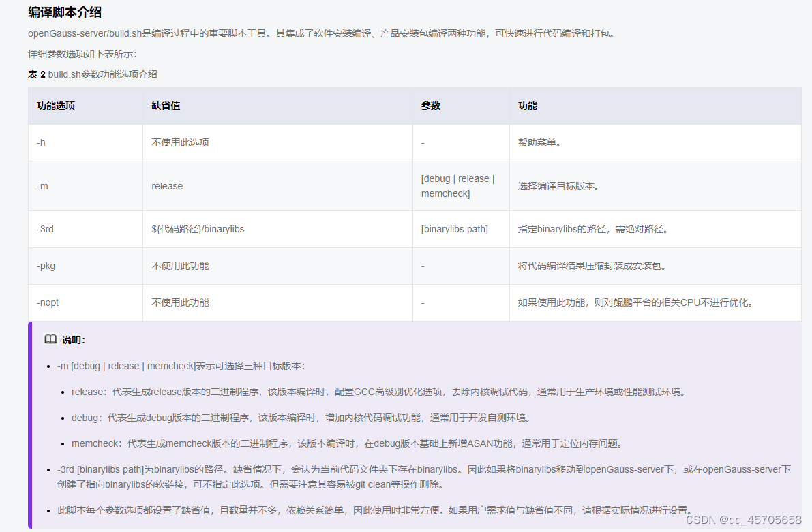Click 不使用此功能 in the -nopt row
This screenshot has height=532, width=812.
(277, 302)
